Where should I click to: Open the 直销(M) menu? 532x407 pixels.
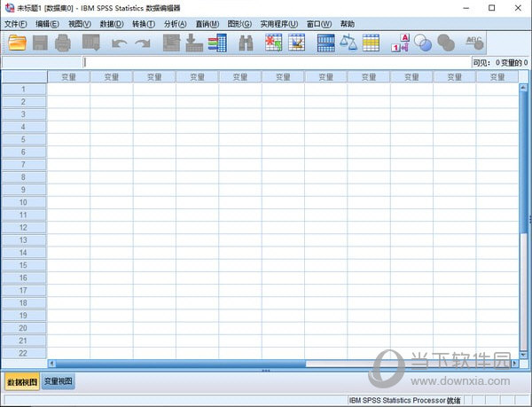click(207, 24)
